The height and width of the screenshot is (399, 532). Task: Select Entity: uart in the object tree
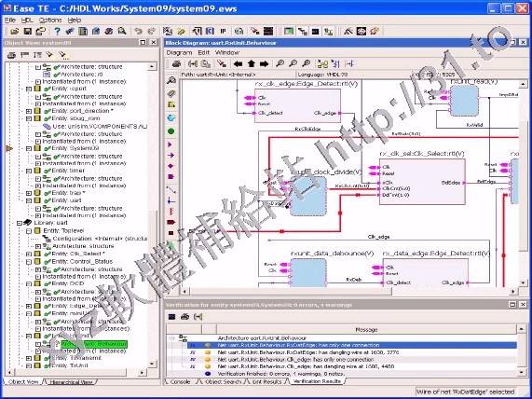tap(66, 200)
